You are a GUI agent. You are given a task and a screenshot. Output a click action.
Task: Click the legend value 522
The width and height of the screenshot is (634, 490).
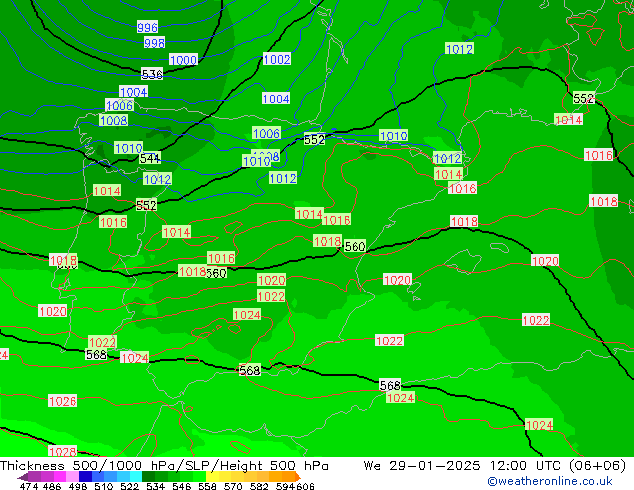[x=129, y=486]
